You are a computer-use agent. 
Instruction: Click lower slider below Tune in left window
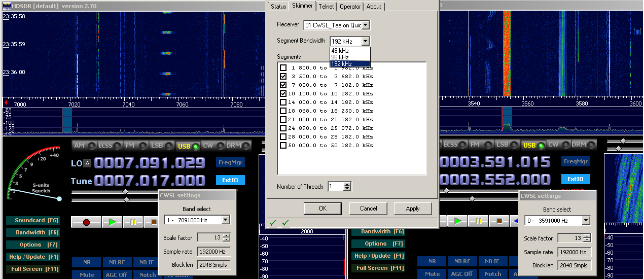pyautogui.click(x=126, y=199)
